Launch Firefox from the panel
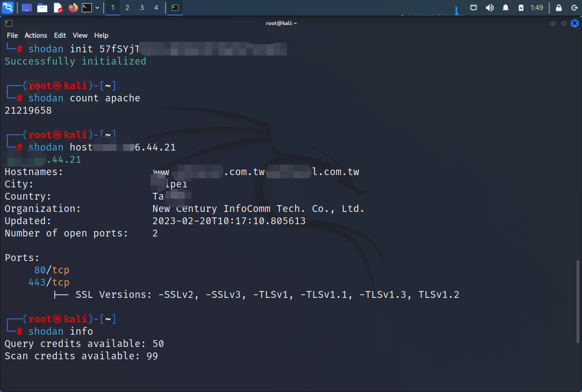Screen dimensions: 582x392 [x=73, y=8]
